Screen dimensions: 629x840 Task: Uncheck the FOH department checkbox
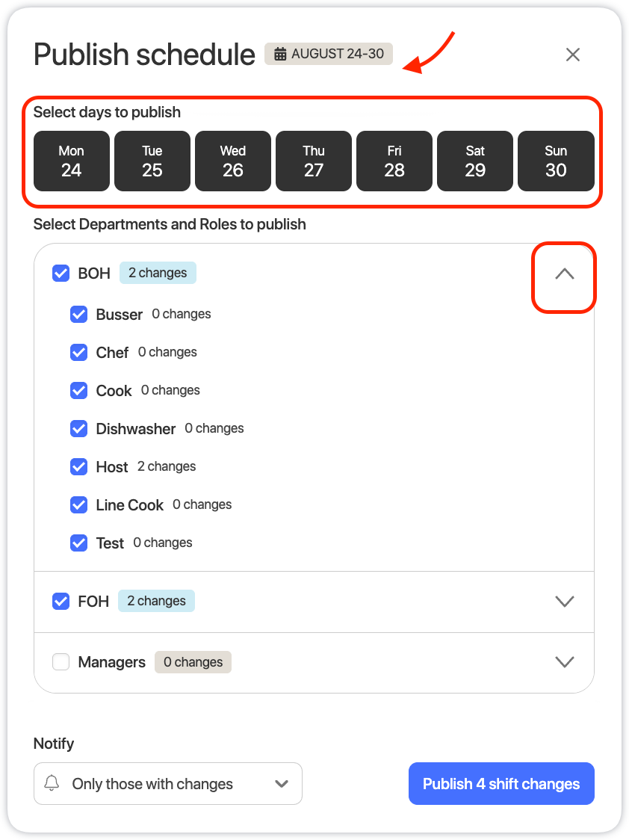(61, 601)
